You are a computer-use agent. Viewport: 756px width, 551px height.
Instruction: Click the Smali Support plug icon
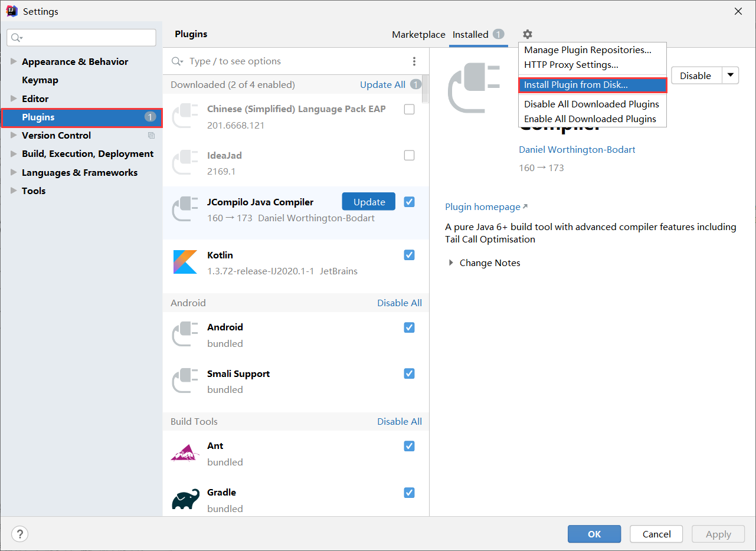coord(185,381)
